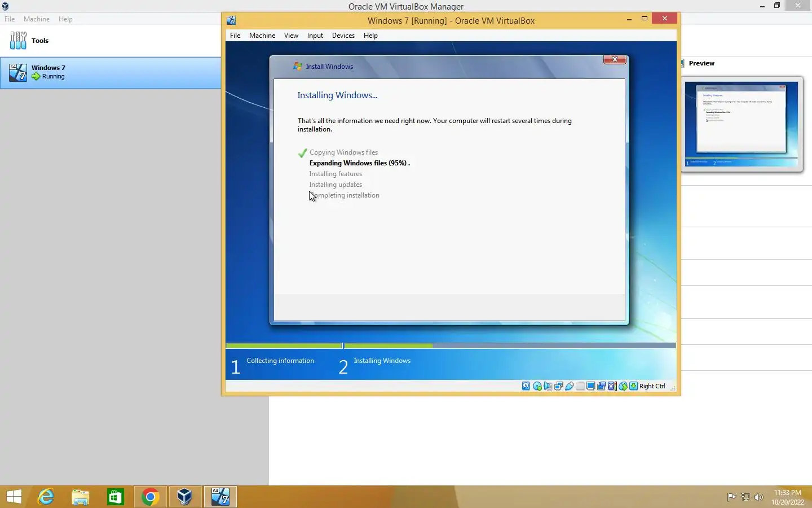
Task: Click the Installing features step text
Action: pos(336,174)
